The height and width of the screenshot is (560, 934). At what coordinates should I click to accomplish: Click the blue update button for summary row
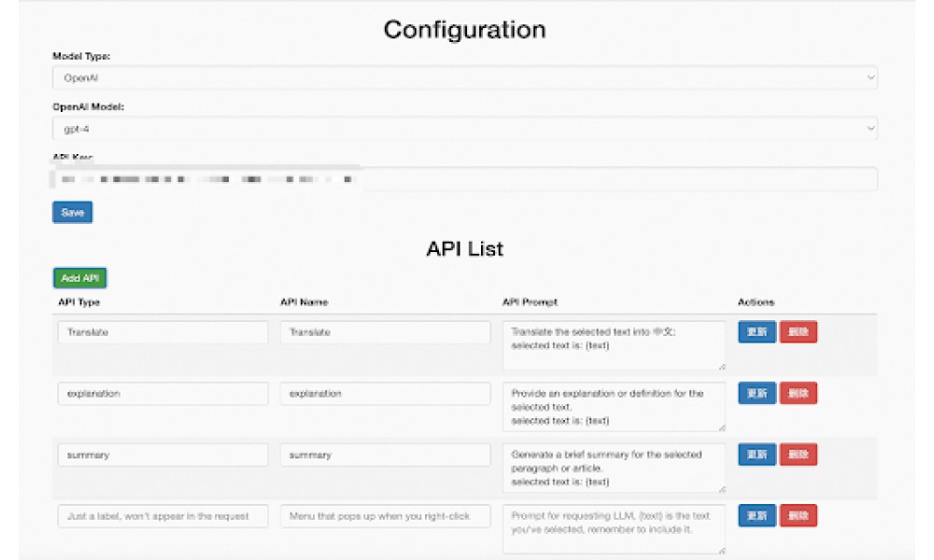click(757, 455)
